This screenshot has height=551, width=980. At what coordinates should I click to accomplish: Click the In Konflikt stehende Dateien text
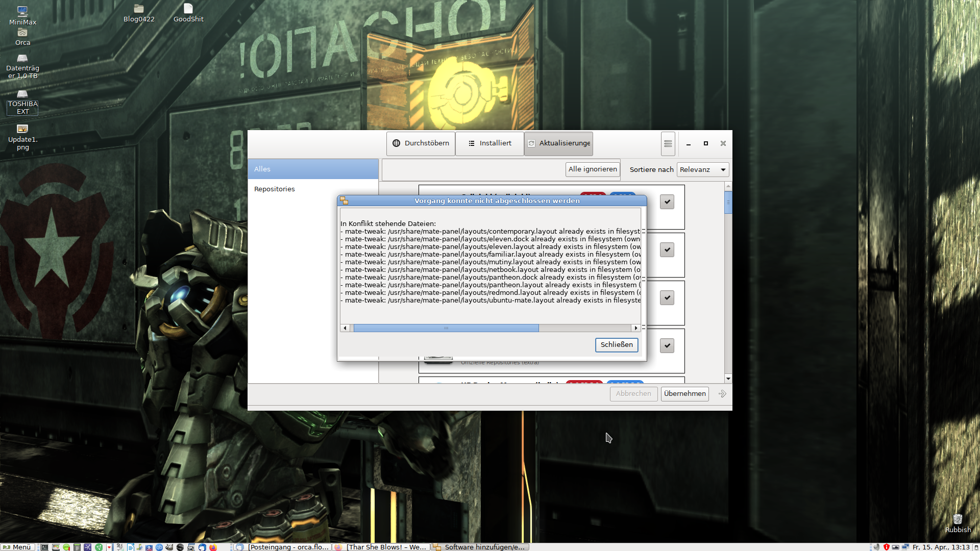click(388, 223)
